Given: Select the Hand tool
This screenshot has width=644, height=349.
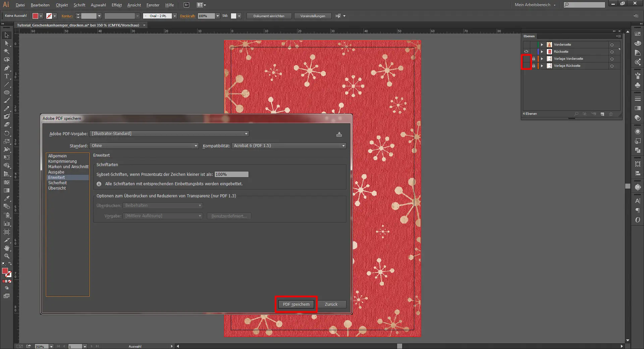Looking at the screenshot, I should [6, 248].
